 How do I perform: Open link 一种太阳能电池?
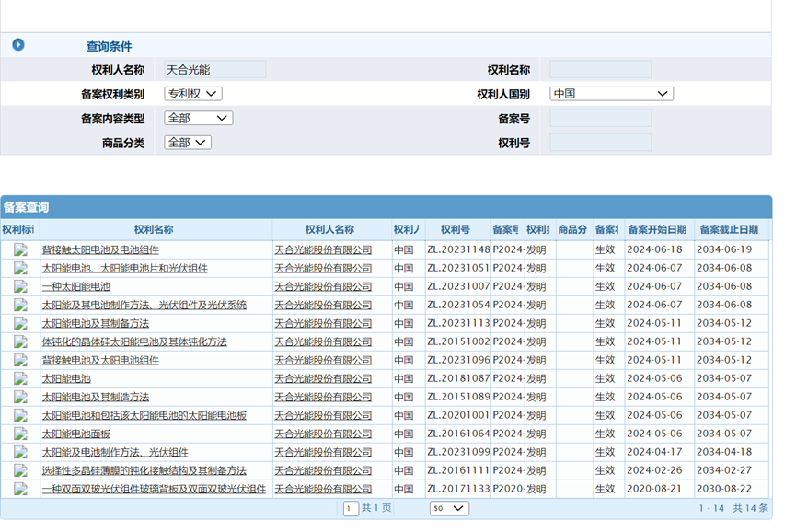[76, 286]
